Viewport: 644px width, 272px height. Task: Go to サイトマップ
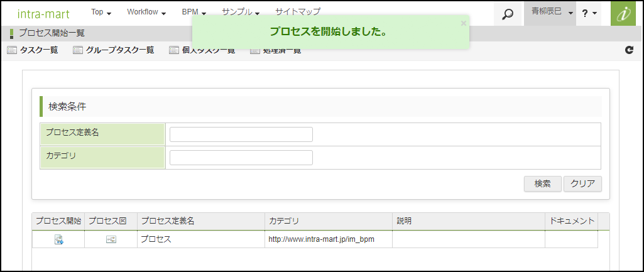298,13
